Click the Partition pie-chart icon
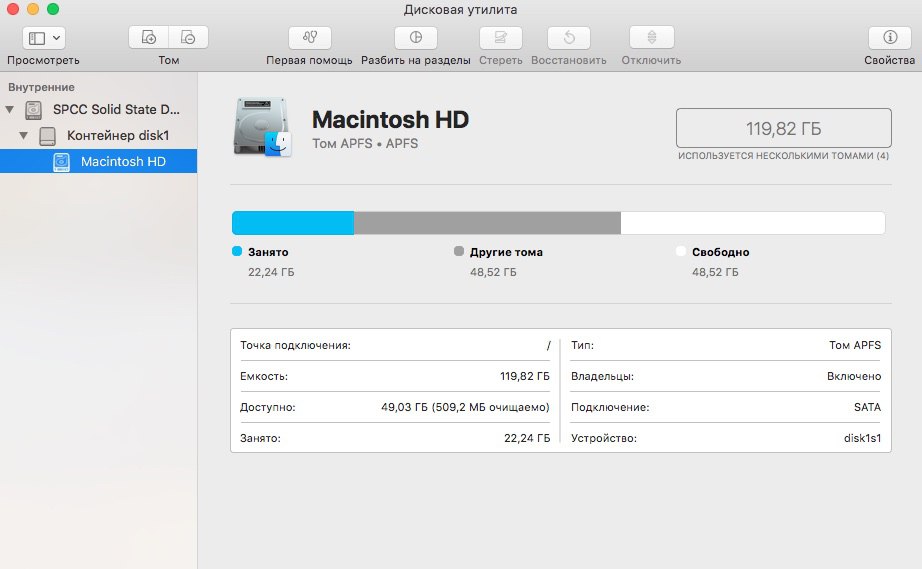The width and height of the screenshot is (922, 569). point(416,38)
